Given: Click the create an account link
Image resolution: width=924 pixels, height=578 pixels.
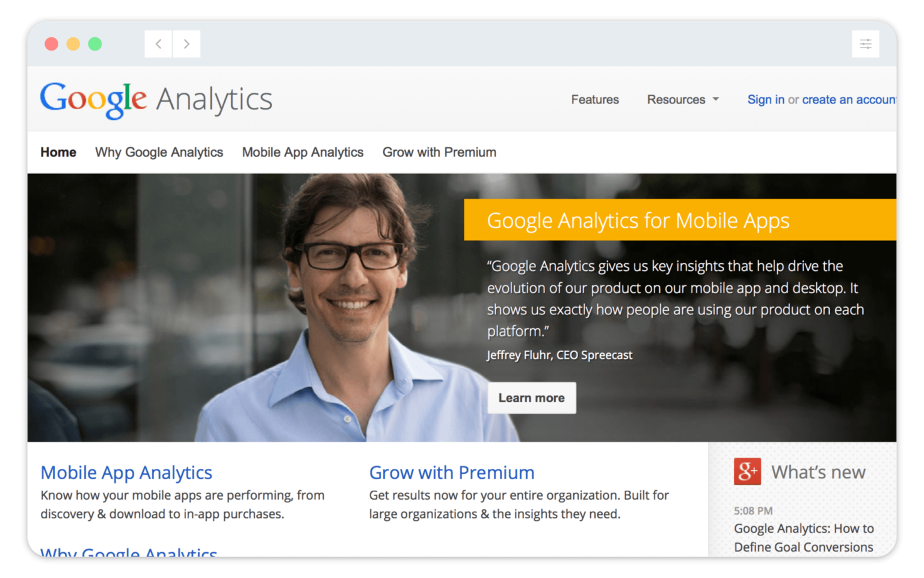Looking at the screenshot, I should [x=849, y=99].
